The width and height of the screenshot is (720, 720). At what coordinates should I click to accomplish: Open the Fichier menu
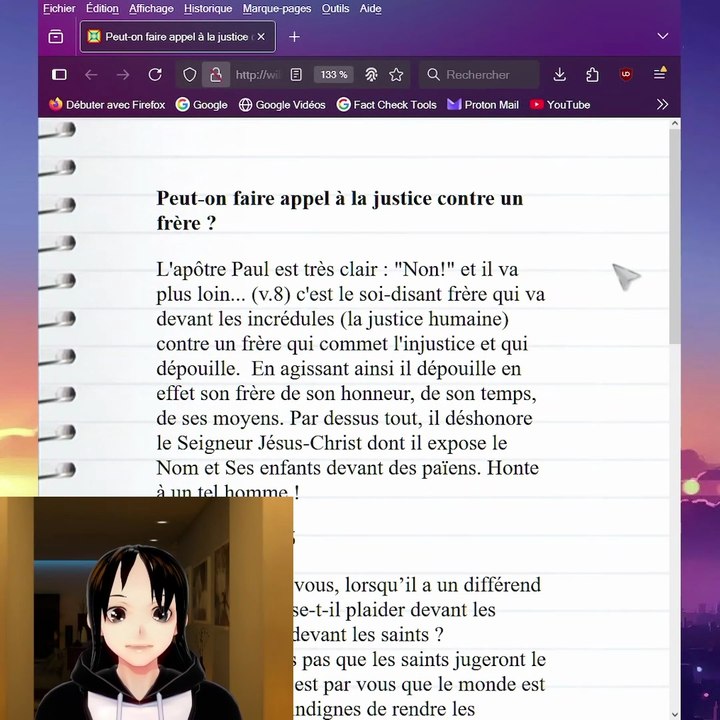coord(59,8)
